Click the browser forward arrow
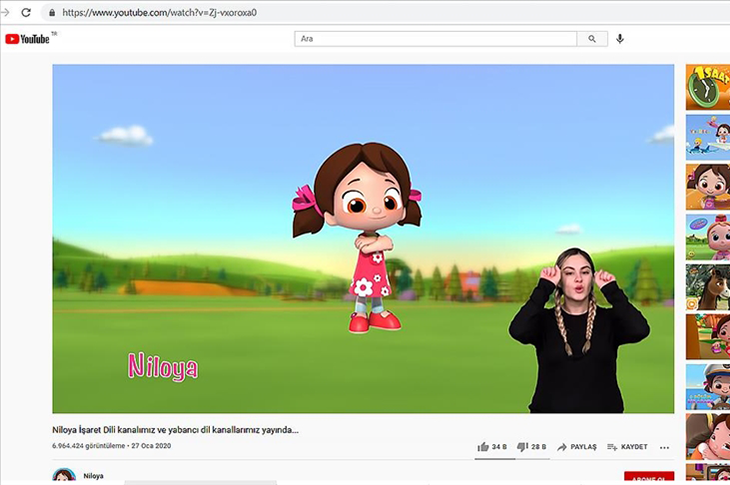 click(x=5, y=13)
